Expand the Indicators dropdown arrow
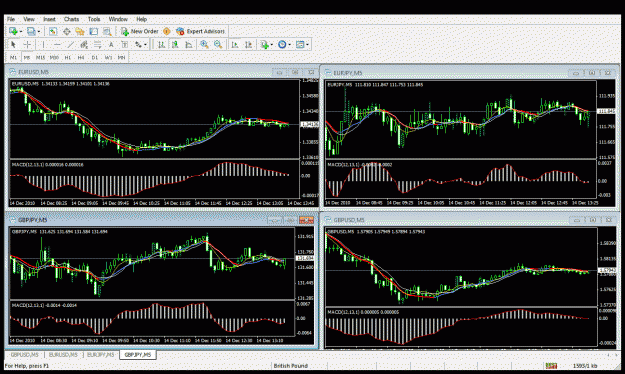Screen dimensions: 625x374 click(271, 45)
